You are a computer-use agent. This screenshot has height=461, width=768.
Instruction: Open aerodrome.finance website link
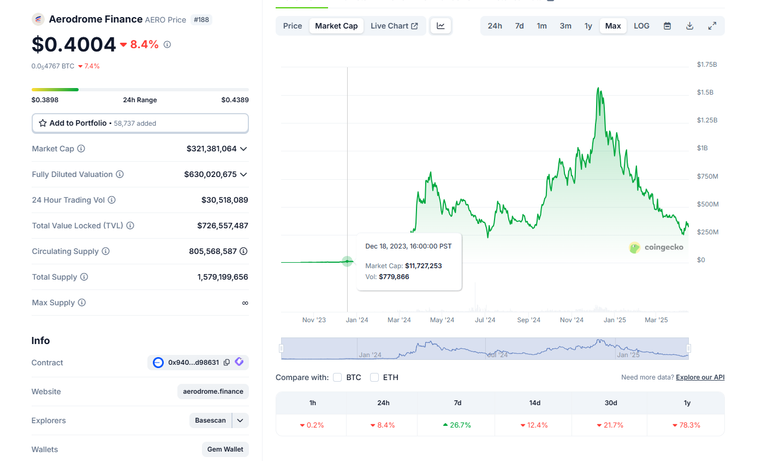click(x=213, y=391)
